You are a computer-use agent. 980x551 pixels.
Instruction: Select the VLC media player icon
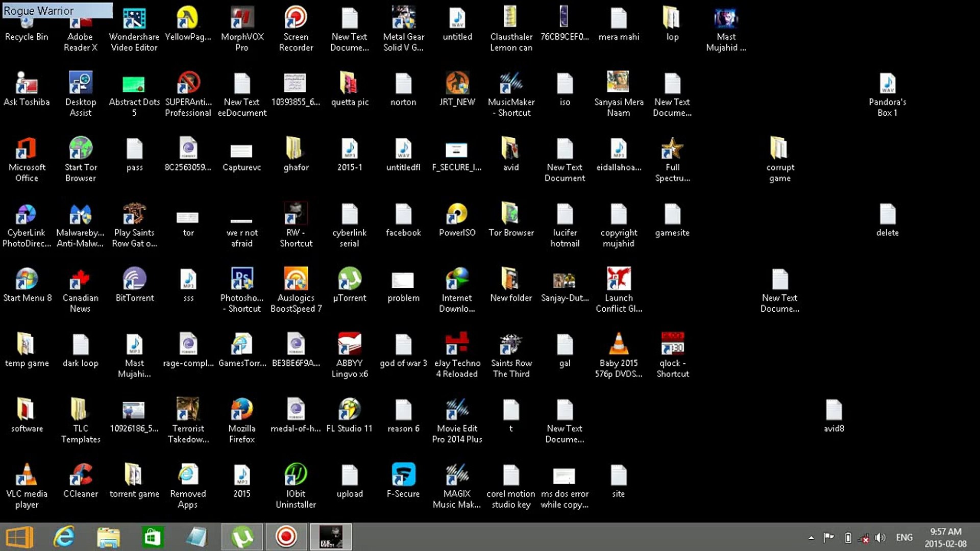[x=27, y=487]
